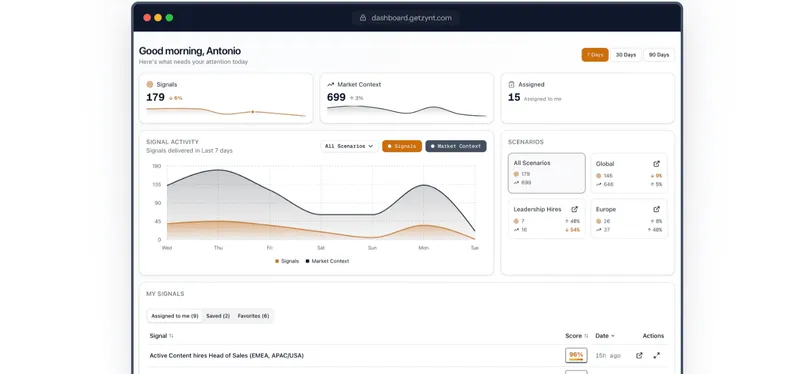This screenshot has height=374, width=800.
Task: Open Active Content signal in new tab
Action: point(639,356)
